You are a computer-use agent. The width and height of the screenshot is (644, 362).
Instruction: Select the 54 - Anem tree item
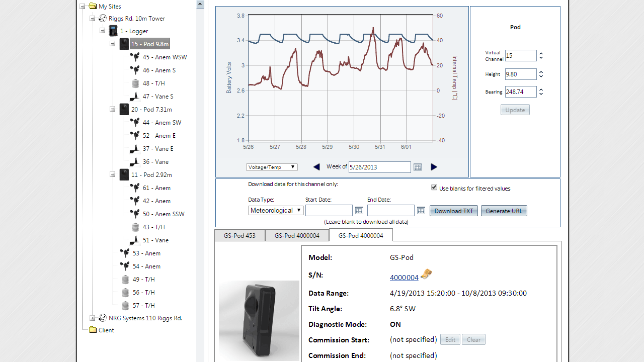(146, 266)
